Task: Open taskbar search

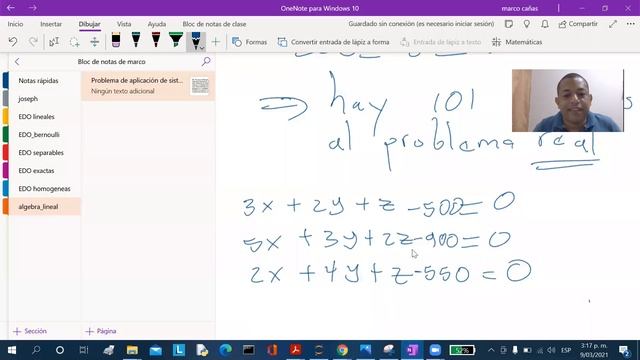Action: [x=36, y=350]
